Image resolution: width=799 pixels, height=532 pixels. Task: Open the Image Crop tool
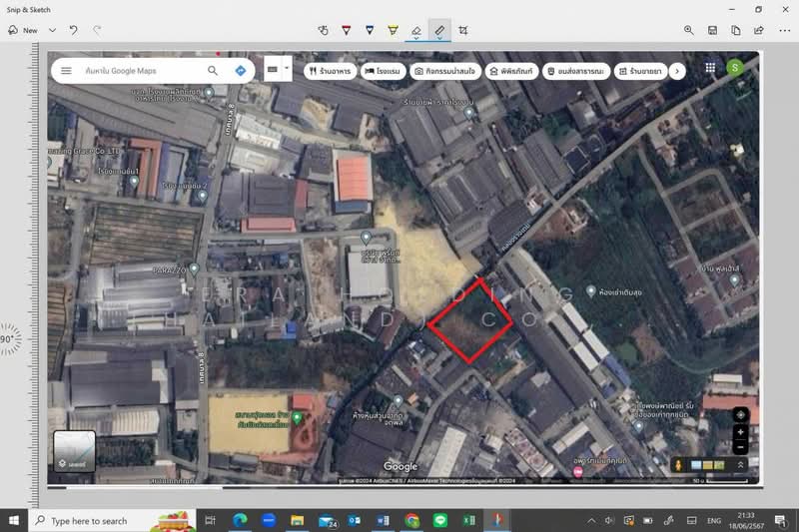coord(463,31)
